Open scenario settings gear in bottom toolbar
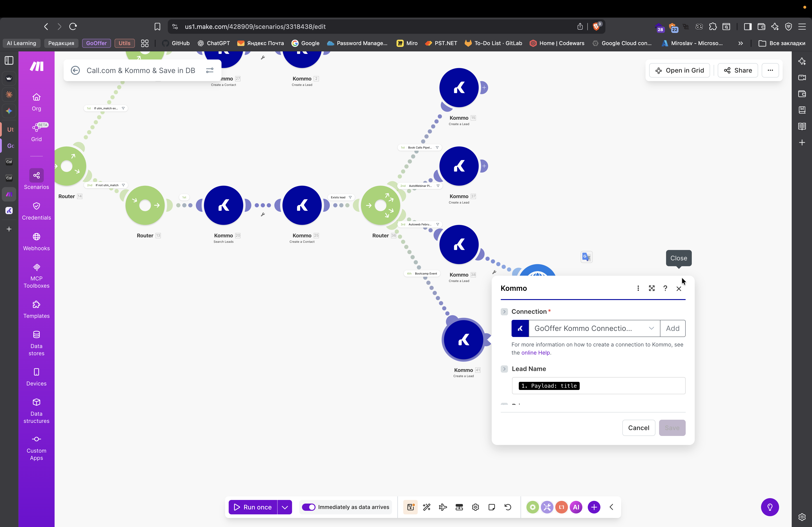The width and height of the screenshot is (812, 527). pos(475,507)
